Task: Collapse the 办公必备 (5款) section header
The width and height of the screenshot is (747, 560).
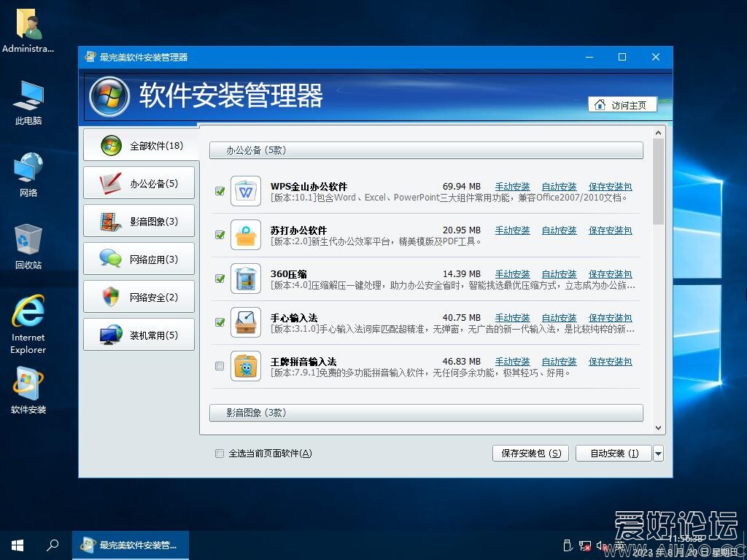Action: [x=426, y=150]
